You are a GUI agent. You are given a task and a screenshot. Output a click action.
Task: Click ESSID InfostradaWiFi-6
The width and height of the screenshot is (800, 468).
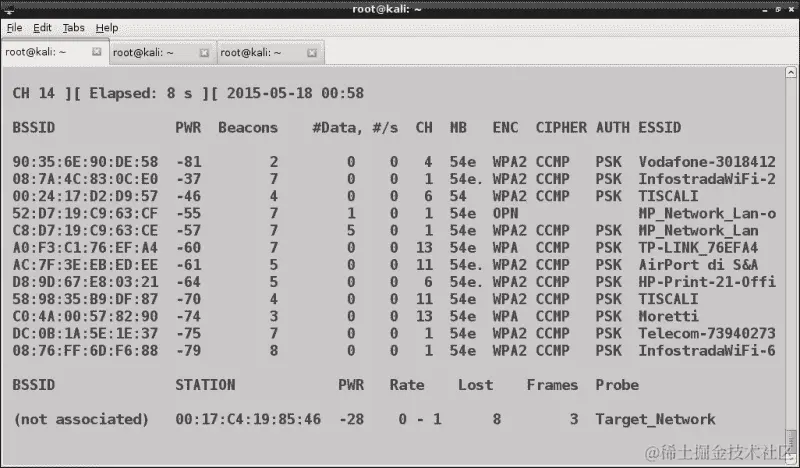click(707, 351)
